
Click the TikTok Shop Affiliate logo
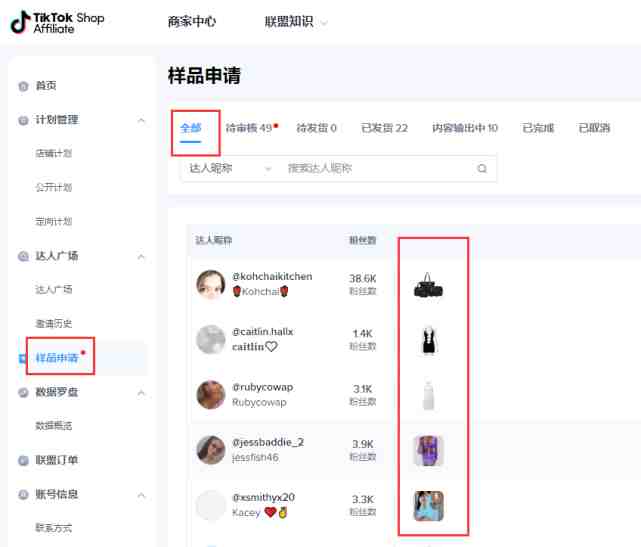coord(57,22)
